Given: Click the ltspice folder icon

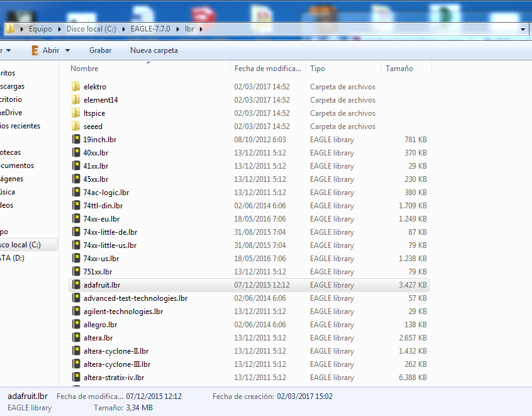Looking at the screenshot, I should pyautogui.click(x=76, y=113).
